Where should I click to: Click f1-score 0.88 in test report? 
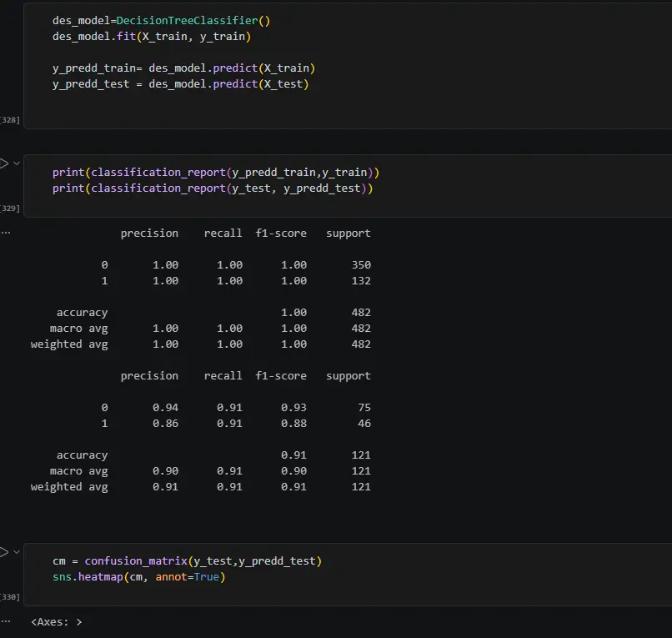[x=294, y=424]
